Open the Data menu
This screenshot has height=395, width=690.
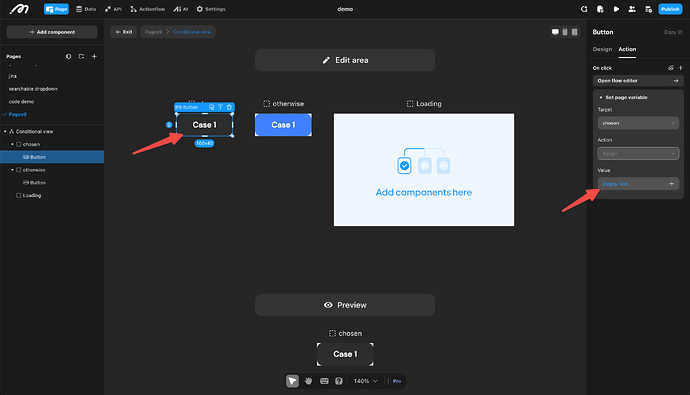point(86,9)
